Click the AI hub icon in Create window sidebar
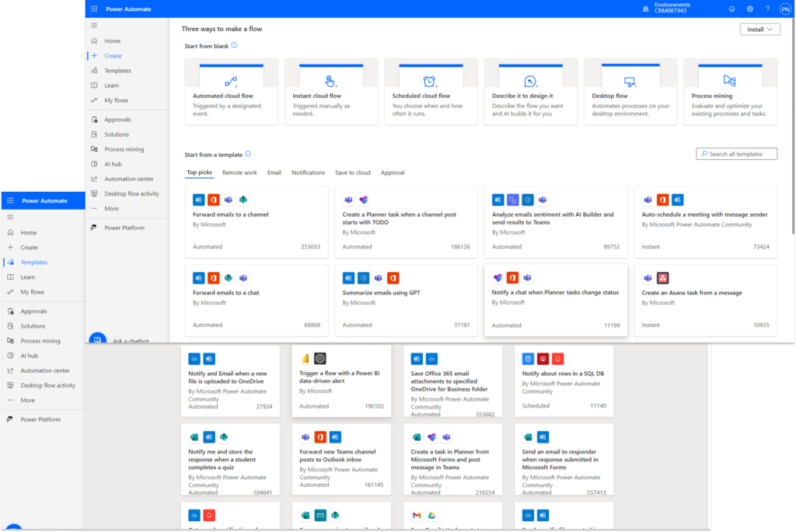This screenshot has width=796, height=532. coord(94,165)
